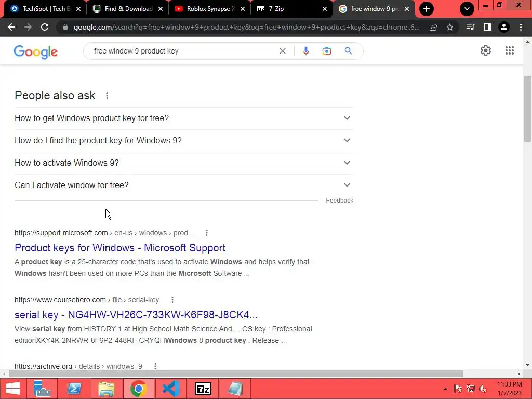Click the support.microsoft.com URL breadcrumb
Screen dimensions: 532x399
104,233
